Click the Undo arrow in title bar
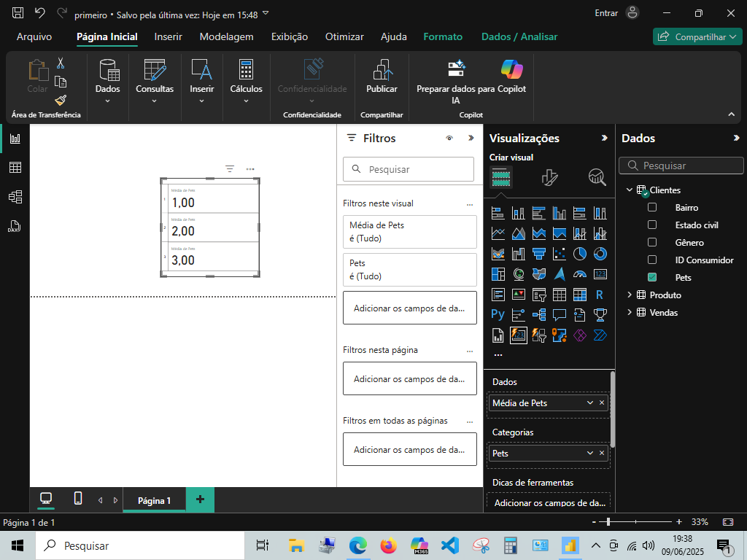747x560 pixels. (40, 13)
